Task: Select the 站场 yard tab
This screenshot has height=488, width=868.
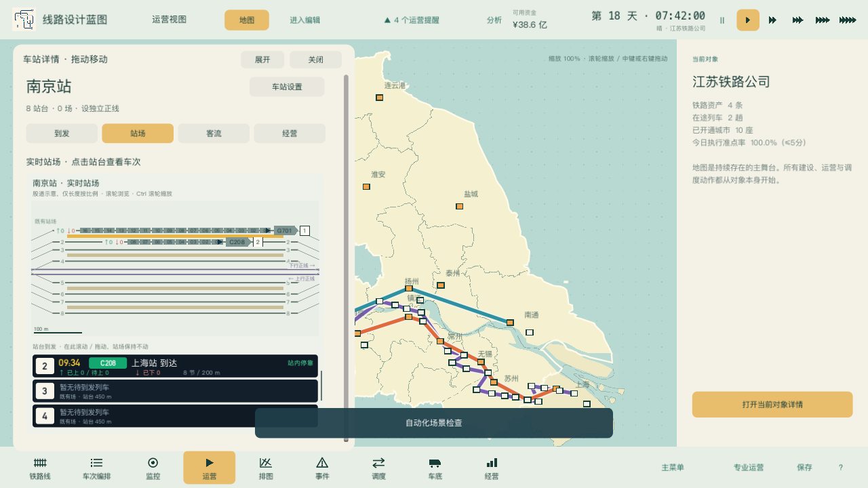Action: pyautogui.click(x=138, y=134)
